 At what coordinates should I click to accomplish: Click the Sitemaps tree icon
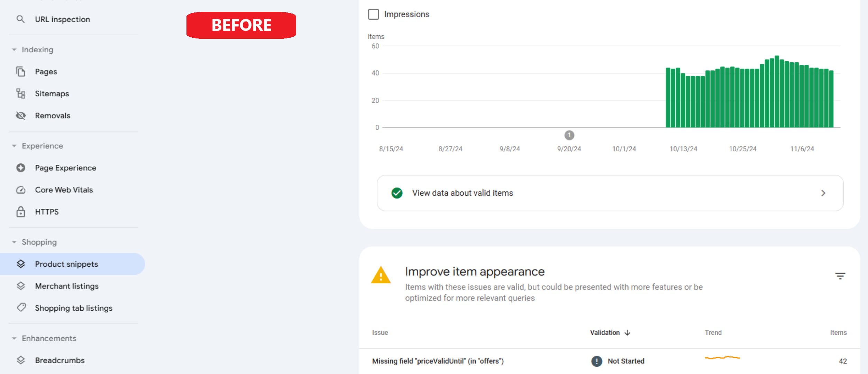[x=21, y=93]
